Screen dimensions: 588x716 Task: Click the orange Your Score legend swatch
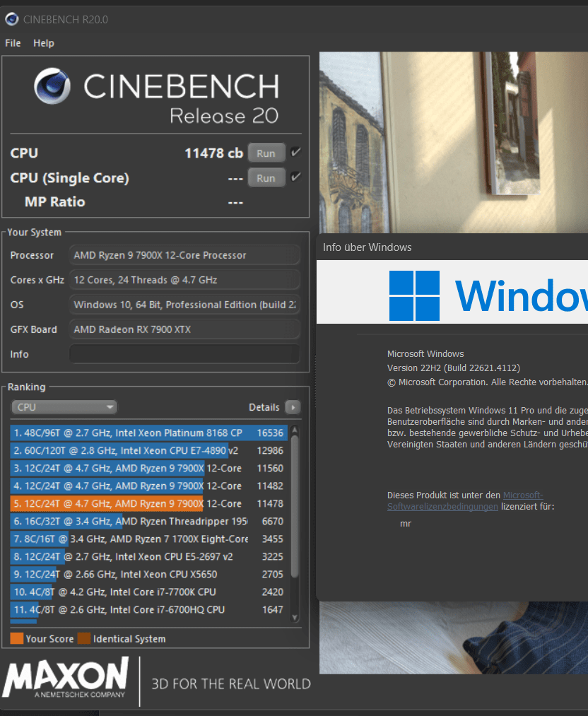pyautogui.click(x=17, y=638)
